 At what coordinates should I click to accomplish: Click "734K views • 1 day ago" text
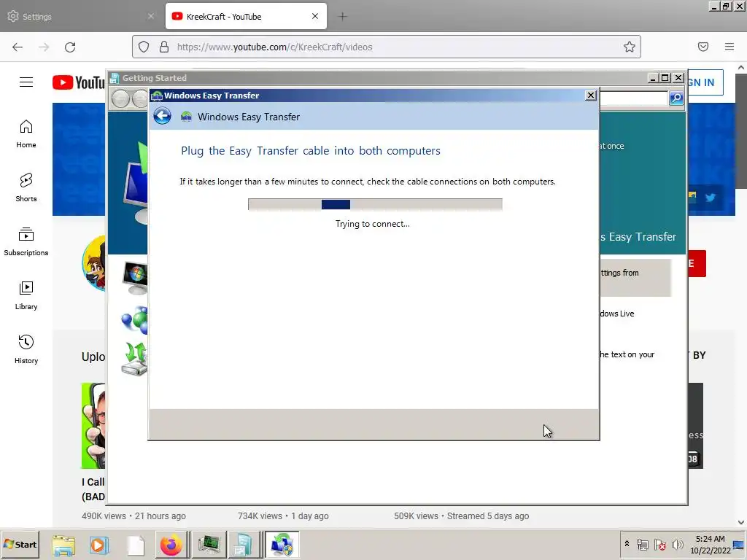(x=284, y=516)
